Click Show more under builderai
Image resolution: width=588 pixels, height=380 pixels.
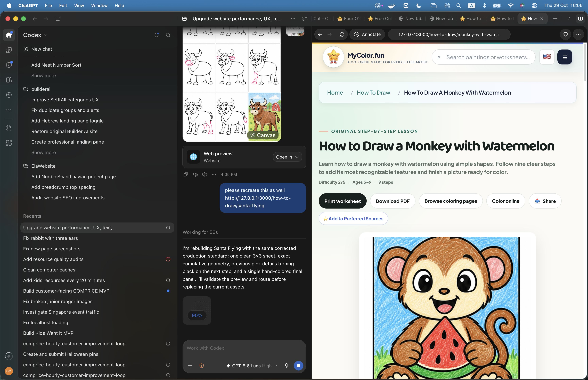pos(43,153)
